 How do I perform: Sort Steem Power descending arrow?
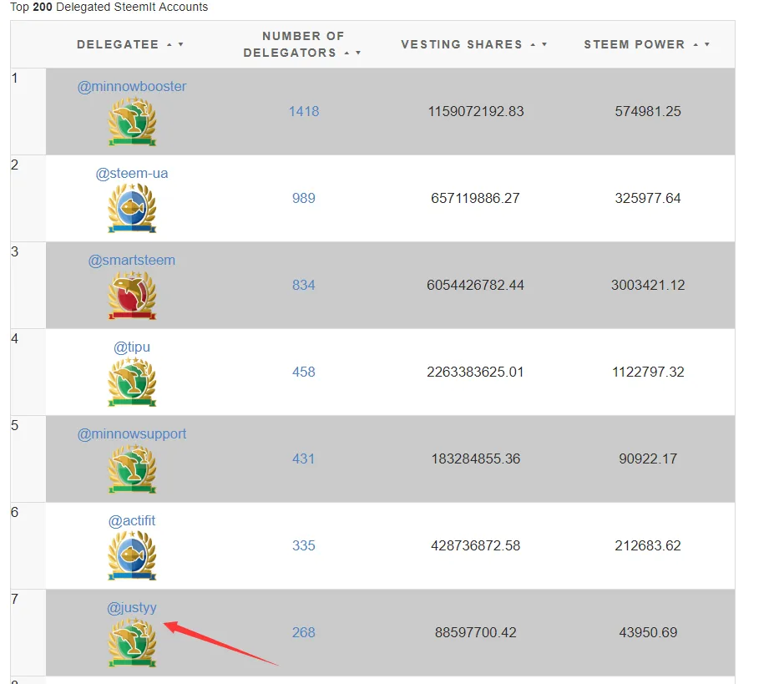pyautogui.click(x=707, y=44)
